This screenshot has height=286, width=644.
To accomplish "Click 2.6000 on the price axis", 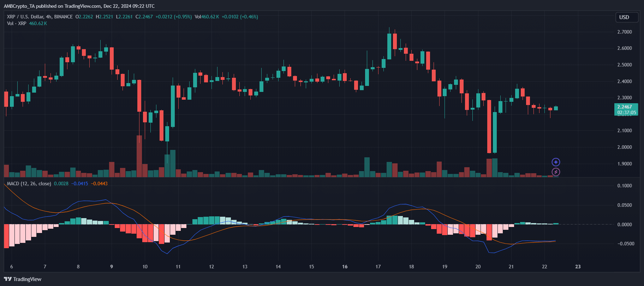I will click(625, 48).
